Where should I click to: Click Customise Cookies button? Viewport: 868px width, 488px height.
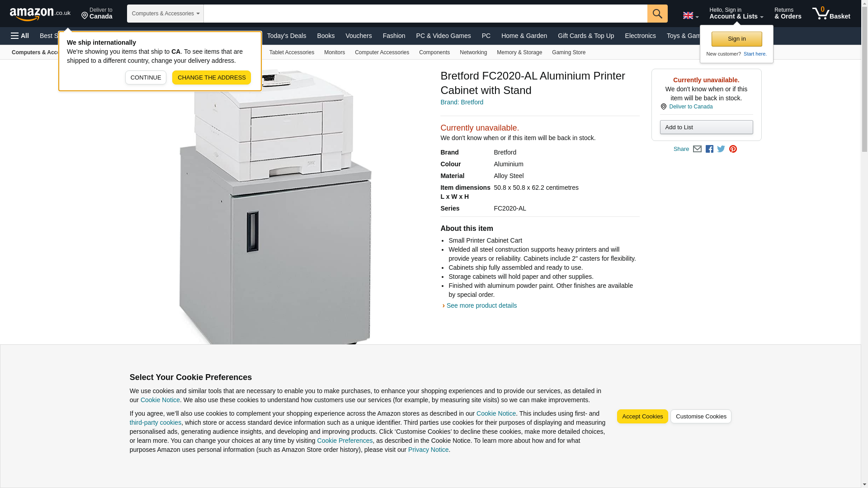tap(701, 417)
